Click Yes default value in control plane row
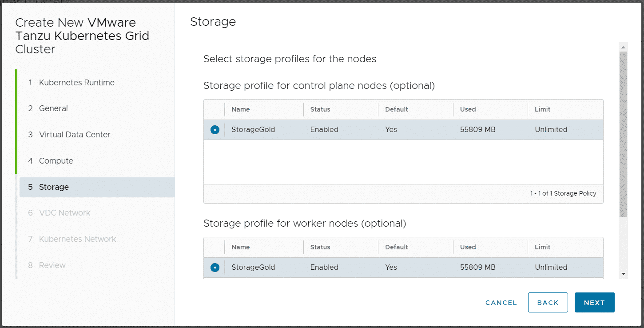644x328 pixels. pos(391,130)
